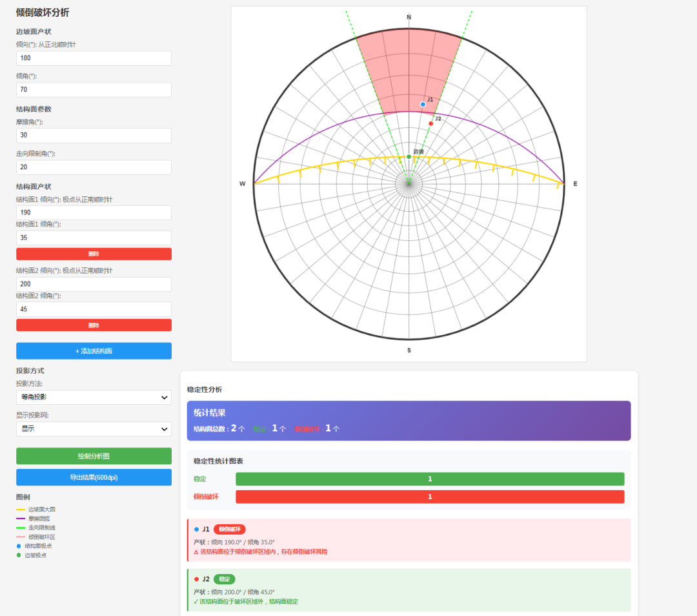
Task: Click the blue J1 pole marker on stereonet
Action: point(423,104)
